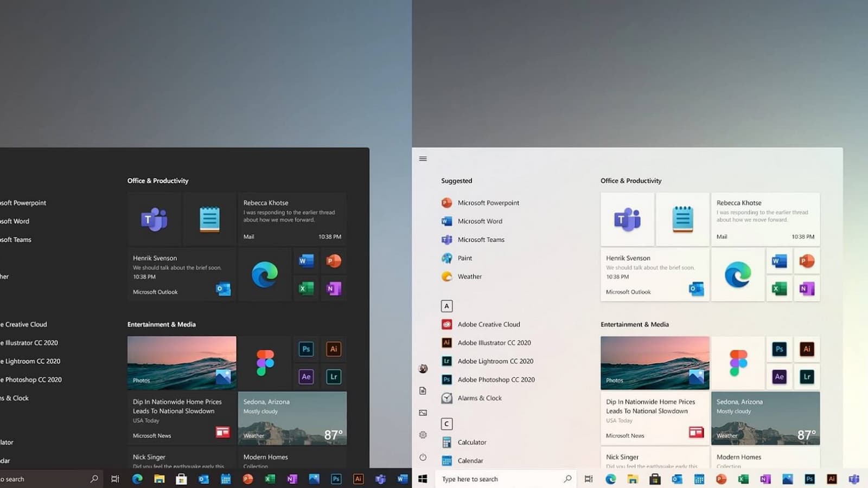Open the Lr Lightroom tile in the dark Start menu

tap(334, 377)
